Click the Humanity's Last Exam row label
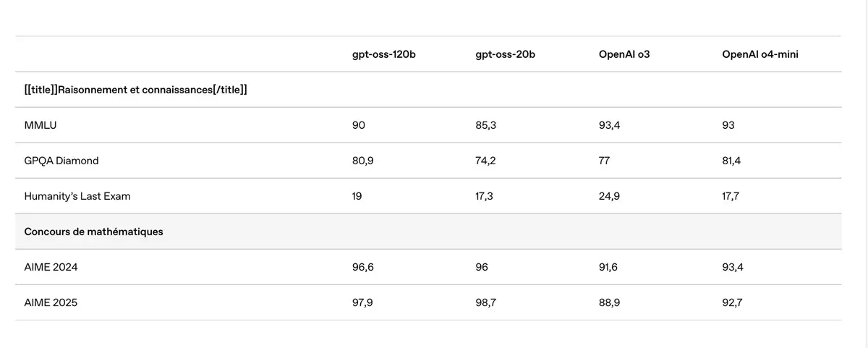 77,196
